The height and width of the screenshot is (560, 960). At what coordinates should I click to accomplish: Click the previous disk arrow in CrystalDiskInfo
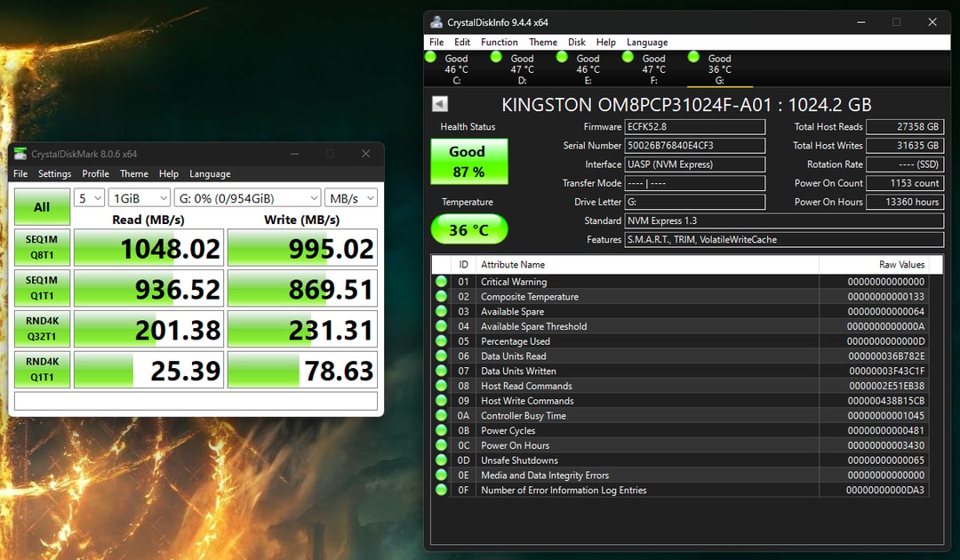(440, 104)
